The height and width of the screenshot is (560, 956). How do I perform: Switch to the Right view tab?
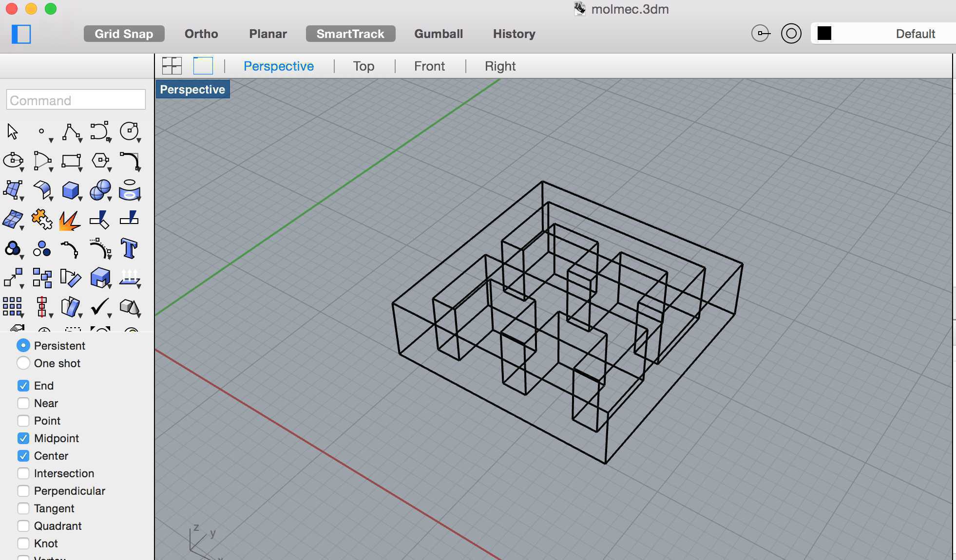tap(500, 66)
